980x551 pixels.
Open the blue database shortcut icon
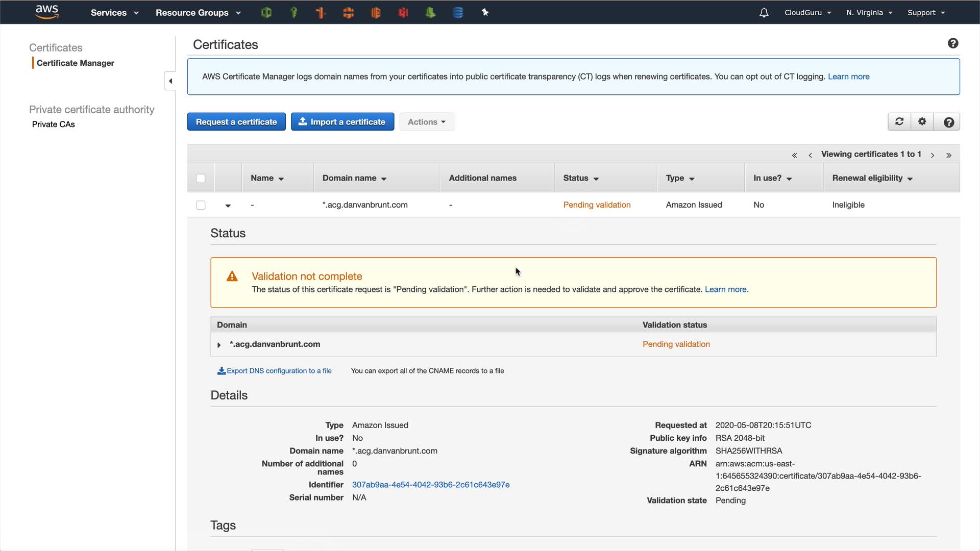(x=458, y=12)
